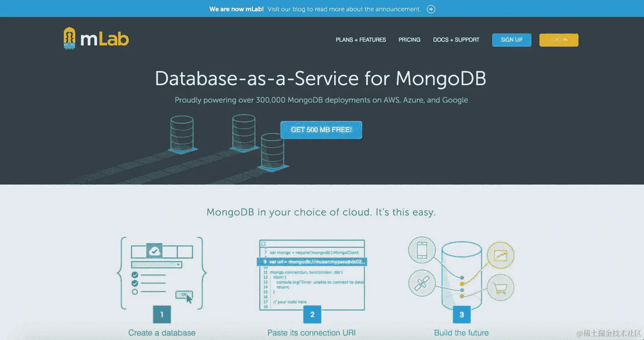
Task: Click the yellow Log In button
Action: tap(559, 40)
